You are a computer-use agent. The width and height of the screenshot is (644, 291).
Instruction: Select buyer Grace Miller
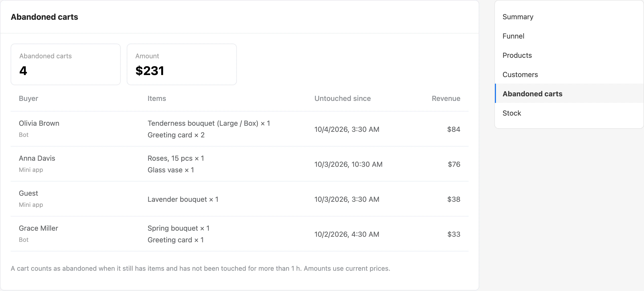tap(39, 228)
